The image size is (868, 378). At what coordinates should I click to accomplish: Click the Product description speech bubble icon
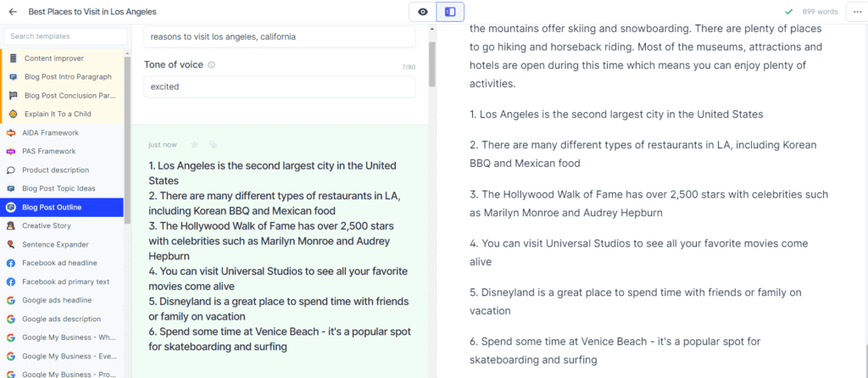[10, 170]
